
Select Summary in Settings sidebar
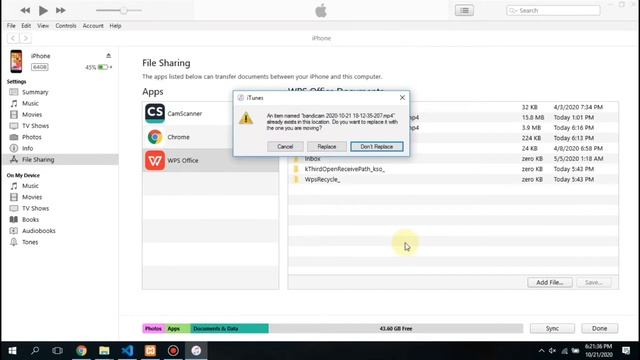pos(35,92)
